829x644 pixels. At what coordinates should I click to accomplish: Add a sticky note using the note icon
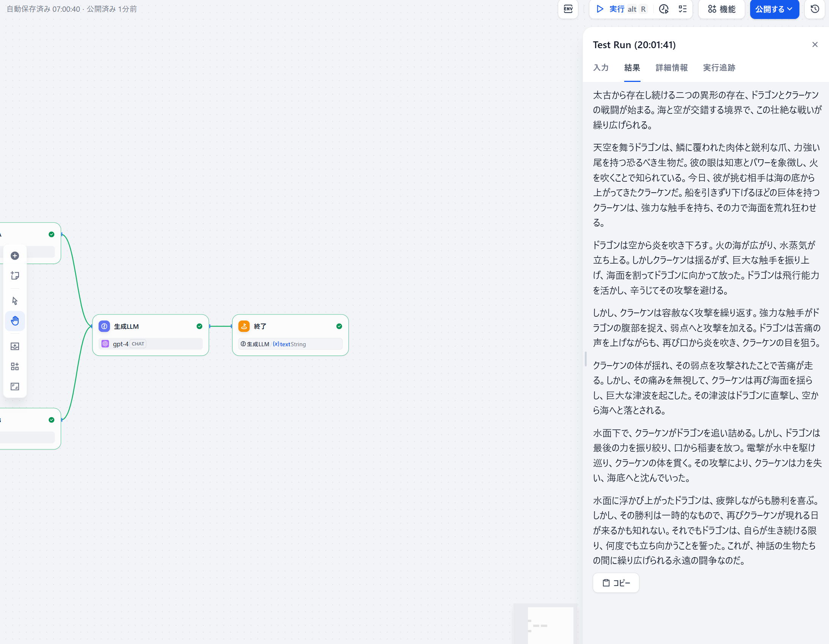15,276
